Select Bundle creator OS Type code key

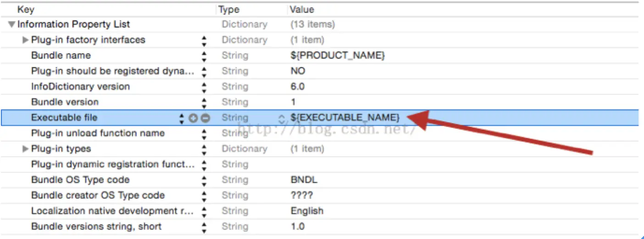(x=98, y=195)
